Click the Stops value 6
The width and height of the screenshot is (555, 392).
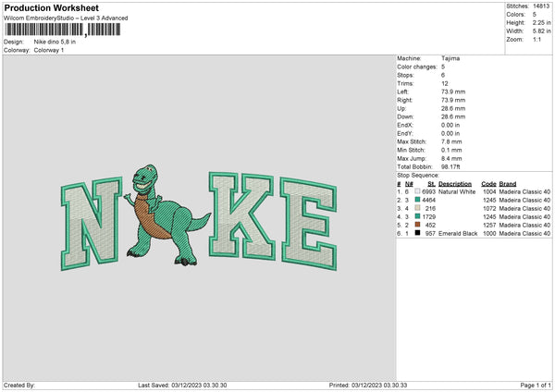pos(443,76)
